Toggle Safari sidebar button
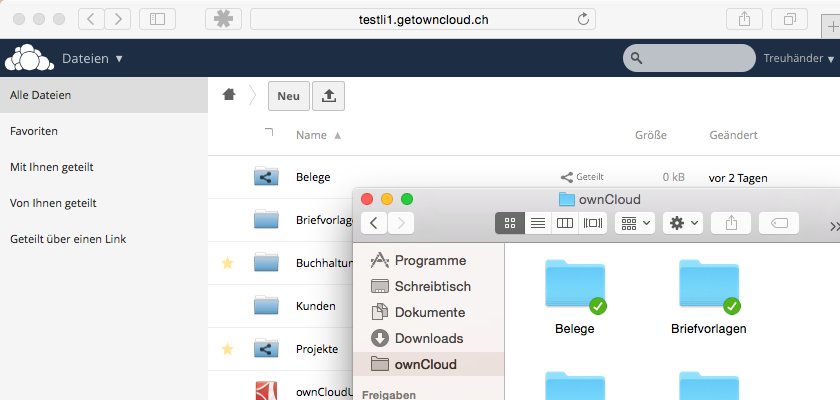The height and width of the screenshot is (400, 840). click(157, 20)
